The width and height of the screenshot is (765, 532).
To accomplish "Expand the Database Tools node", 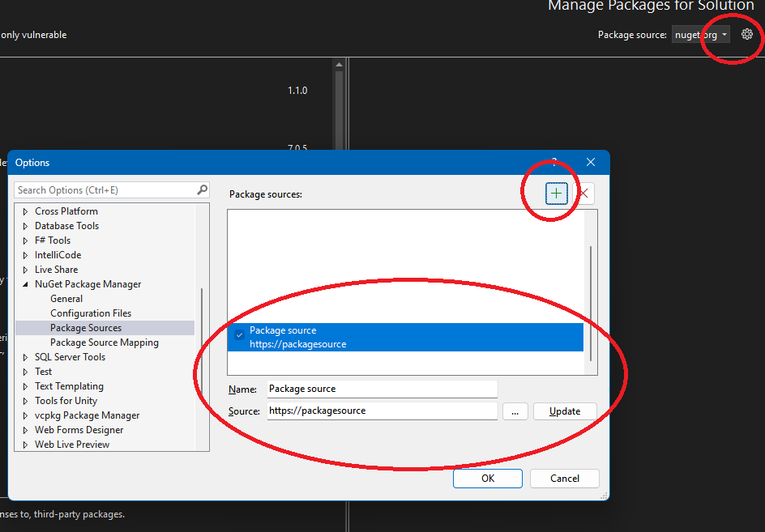I will [25, 226].
